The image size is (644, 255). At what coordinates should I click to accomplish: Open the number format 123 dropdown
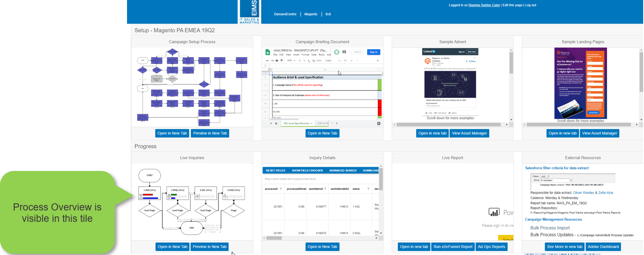[x=319, y=60]
